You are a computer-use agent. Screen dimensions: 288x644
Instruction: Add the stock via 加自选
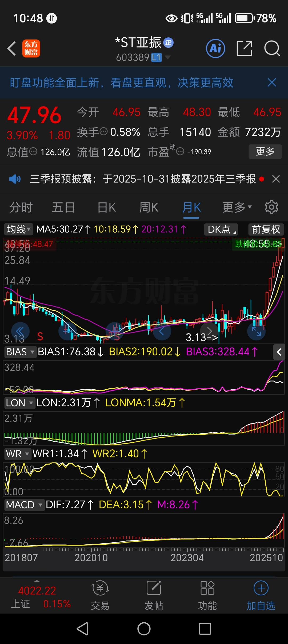pyautogui.click(x=261, y=595)
